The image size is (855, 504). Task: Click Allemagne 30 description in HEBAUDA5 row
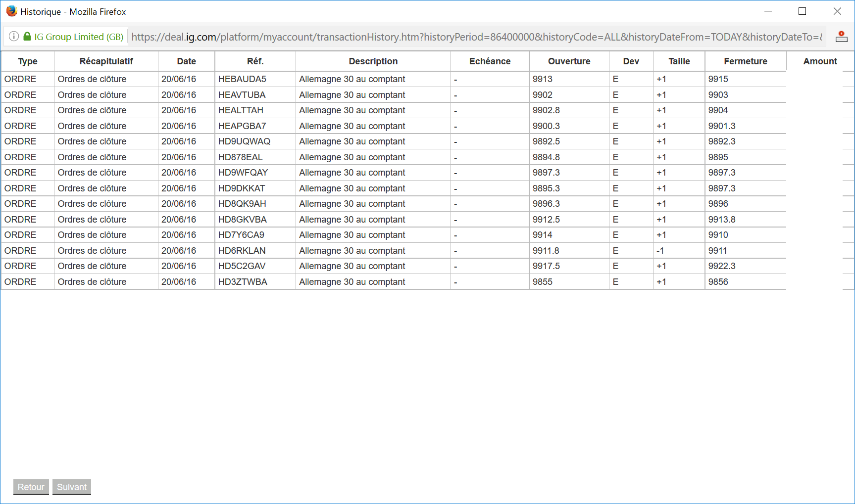pos(352,79)
